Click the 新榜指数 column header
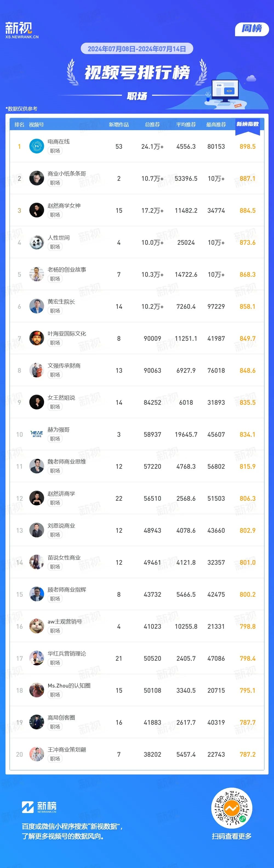 pyautogui.click(x=248, y=124)
